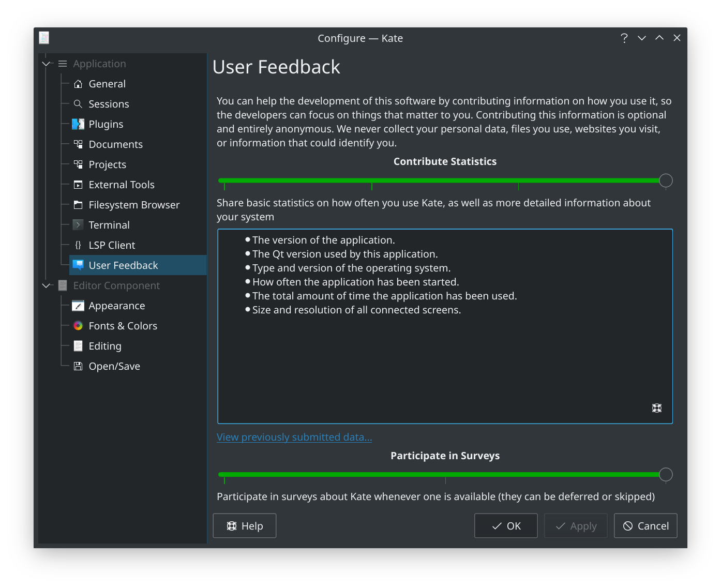Click the Documents tree icon

78,144
